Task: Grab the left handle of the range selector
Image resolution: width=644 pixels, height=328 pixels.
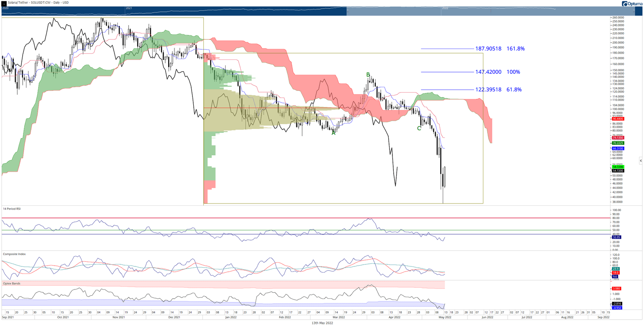Action: (x=347, y=12)
